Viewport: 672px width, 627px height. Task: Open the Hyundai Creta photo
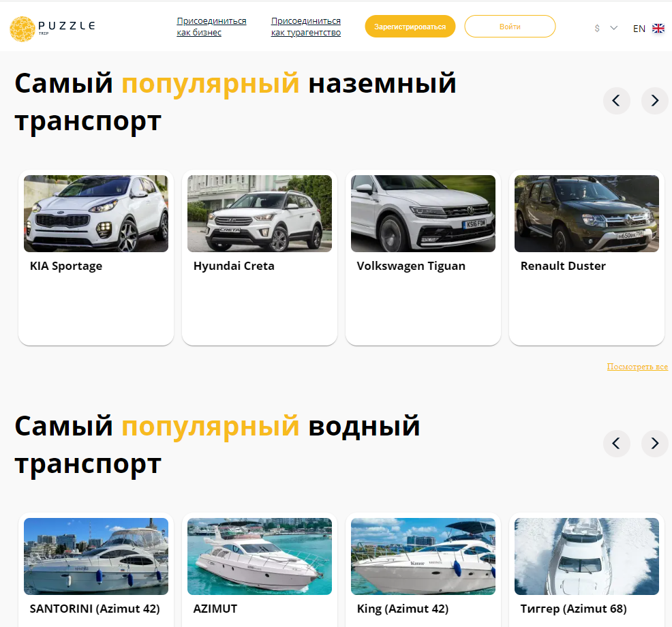click(x=259, y=213)
